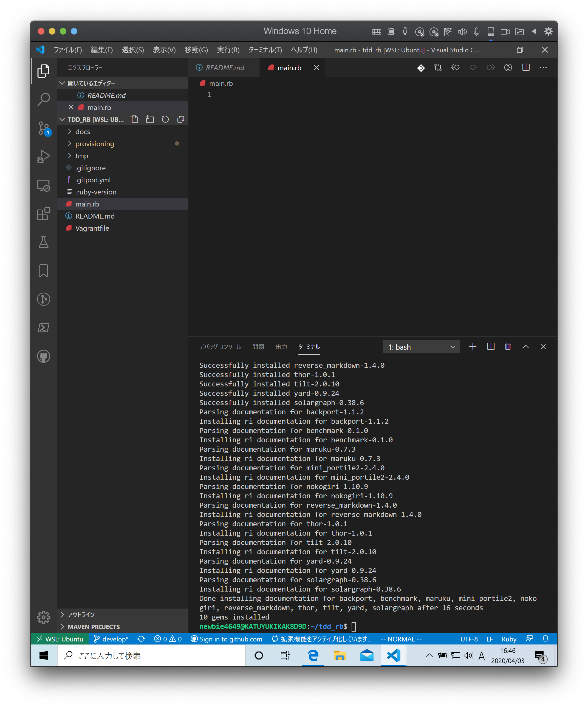588x707 pixels.
Task: Open the Run and Debug view
Action: pos(43,157)
